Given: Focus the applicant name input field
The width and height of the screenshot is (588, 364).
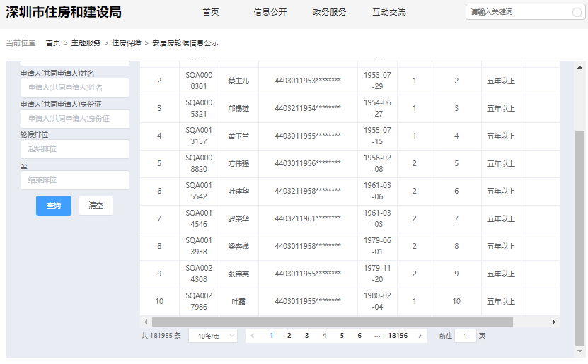Looking at the screenshot, I should [75, 88].
